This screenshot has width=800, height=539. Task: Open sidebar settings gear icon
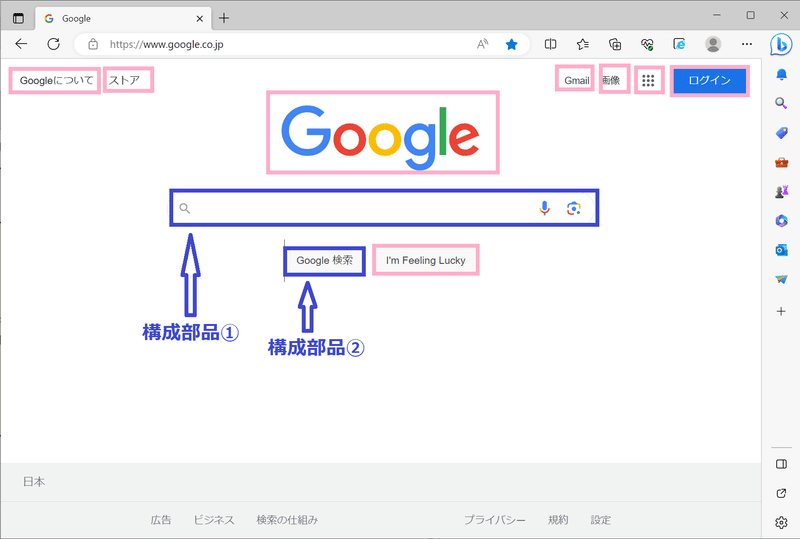click(781, 522)
